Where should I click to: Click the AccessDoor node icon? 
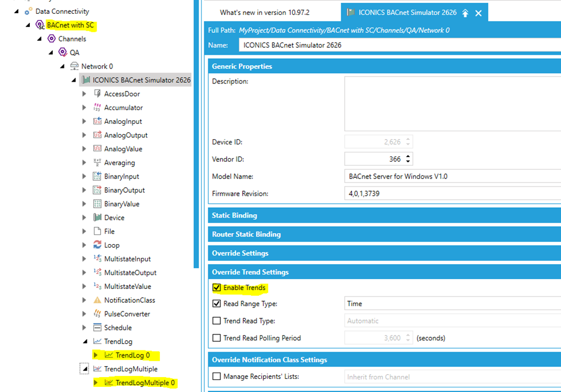click(97, 94)
